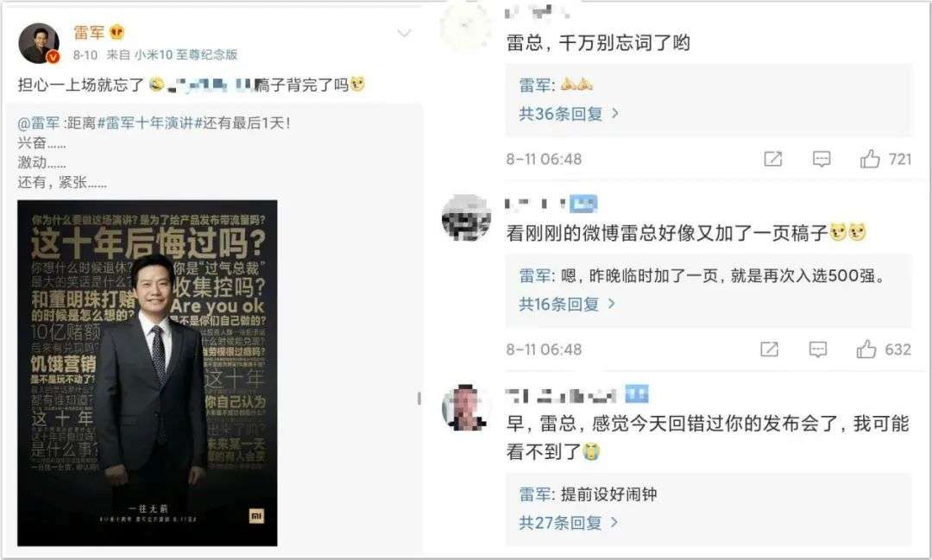Open the @雷军 mention link

[x=39, y=123]
